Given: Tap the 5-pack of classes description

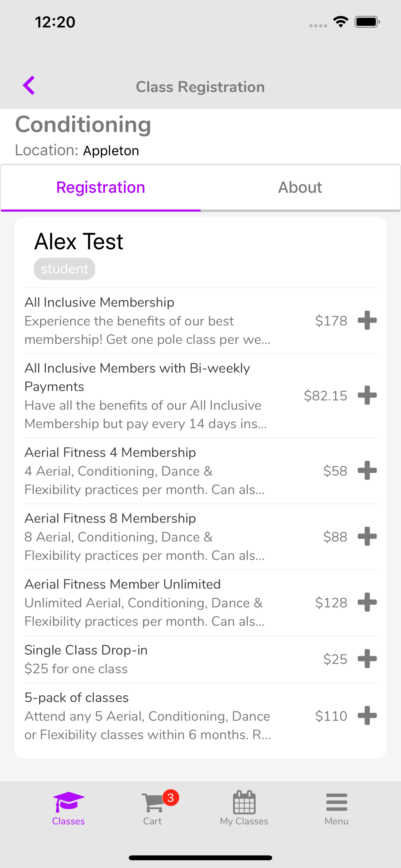Looking at the screenshot, I should 147,725.
